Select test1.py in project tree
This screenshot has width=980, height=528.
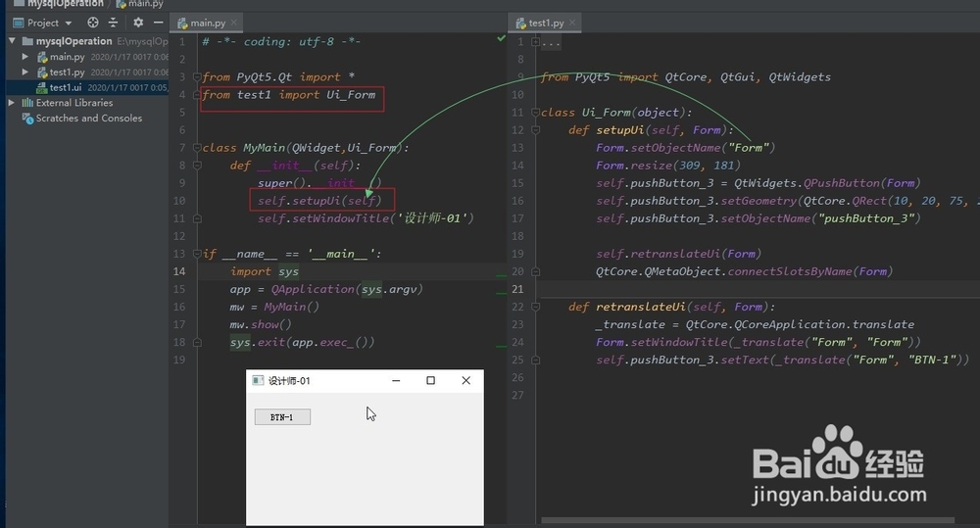pos(67,72)
